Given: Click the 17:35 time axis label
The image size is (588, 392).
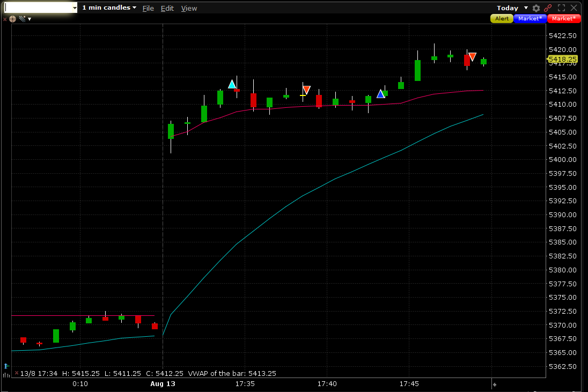Looking at the screenshot, I should click(245, 384).
